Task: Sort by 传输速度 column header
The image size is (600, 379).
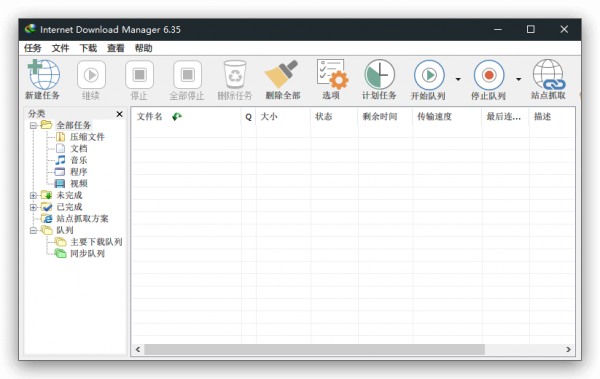Action: click(x=448, y=116)
